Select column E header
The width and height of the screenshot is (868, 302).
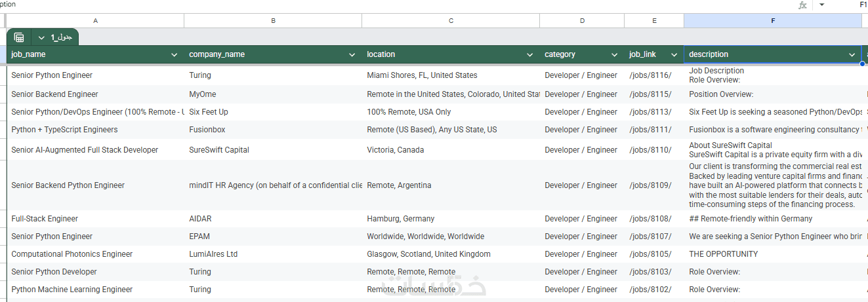coord(654,21)
